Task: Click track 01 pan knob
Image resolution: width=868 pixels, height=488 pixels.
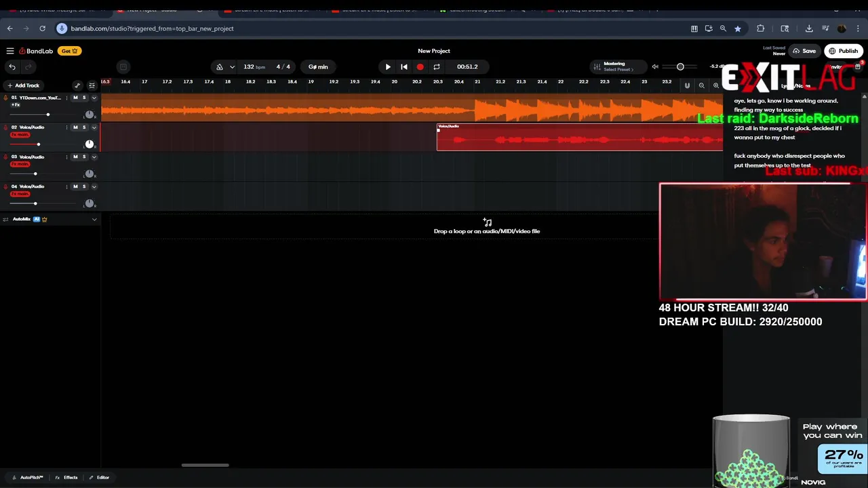Action: tap(89, 115)
